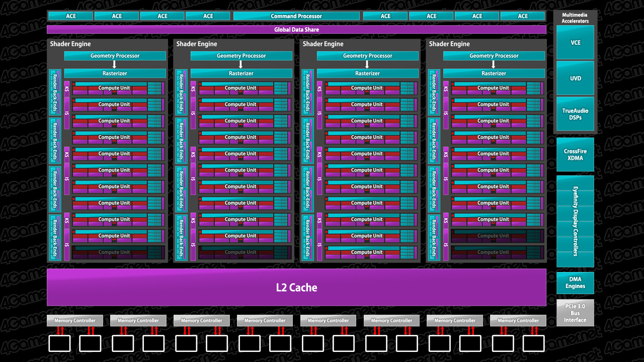The image size is (644, 362).
Task: Click the first Shader Engine's Geometry Processor
Action: coord(115,56)
